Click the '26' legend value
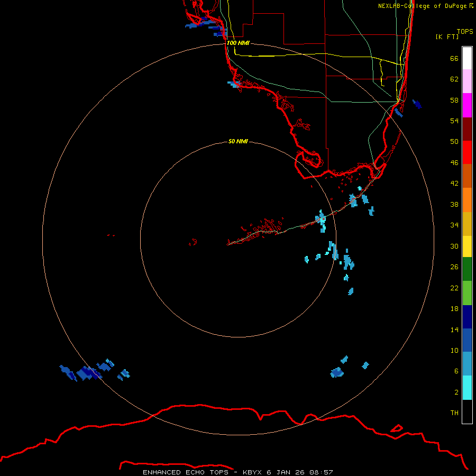 [454, 267]
